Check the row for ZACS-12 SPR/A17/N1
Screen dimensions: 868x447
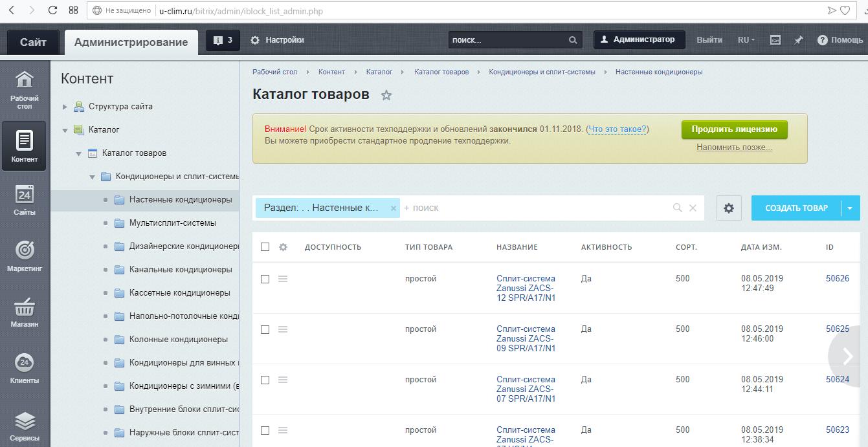click(265, 279)
